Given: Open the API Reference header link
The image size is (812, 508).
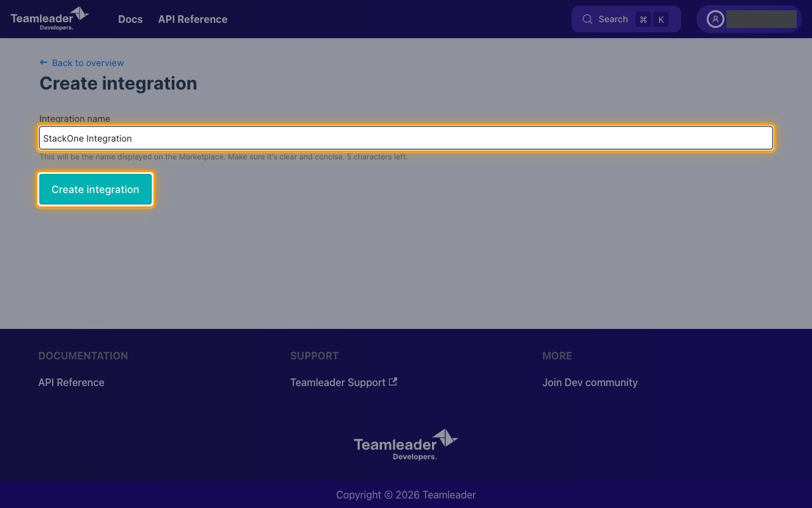Looking at the screenshot, I should [193, 19].
